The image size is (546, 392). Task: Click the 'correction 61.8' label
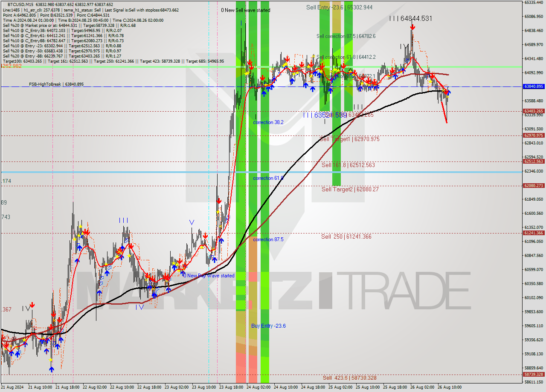(x=268, y=178)
